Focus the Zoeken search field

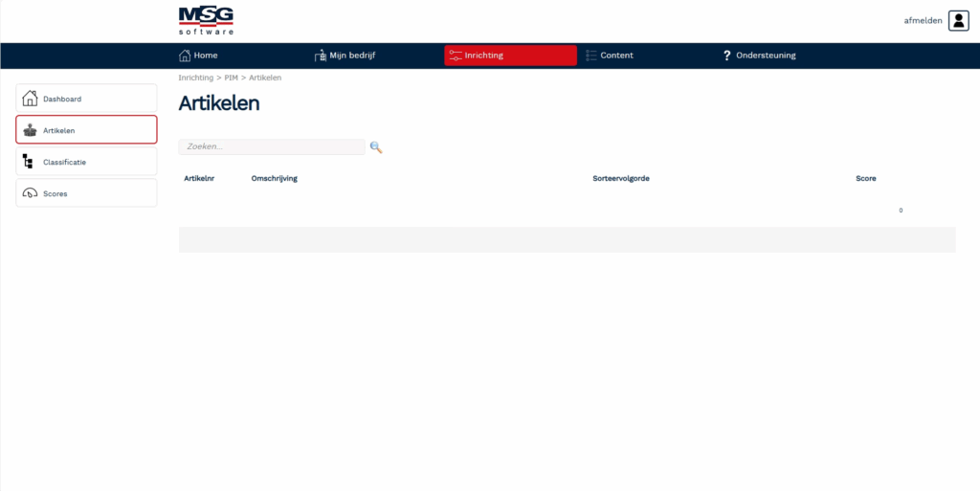[271, 147]
